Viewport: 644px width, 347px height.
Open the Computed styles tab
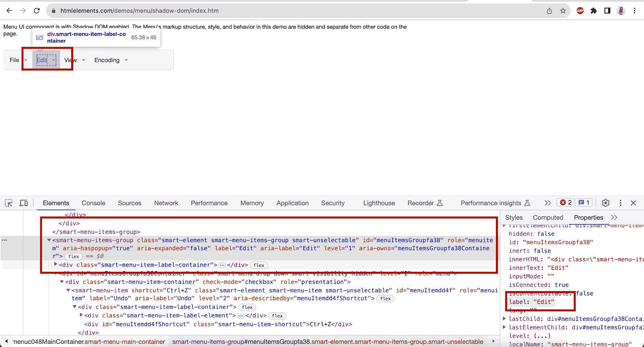click(548, 218)
